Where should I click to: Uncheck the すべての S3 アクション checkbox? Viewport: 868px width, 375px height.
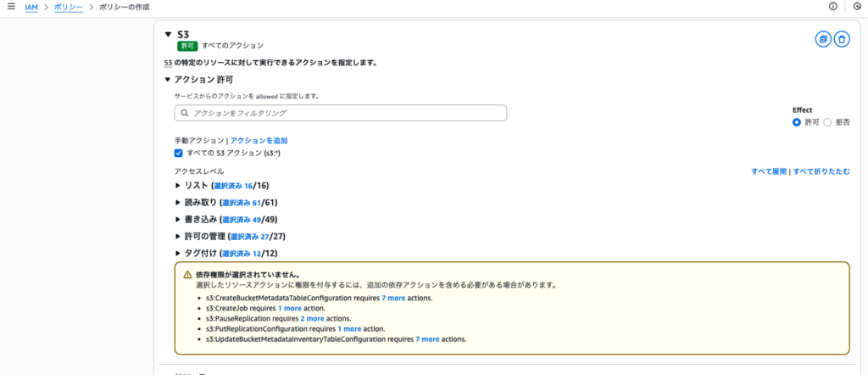pyautogui.click(x=179, y=153)
